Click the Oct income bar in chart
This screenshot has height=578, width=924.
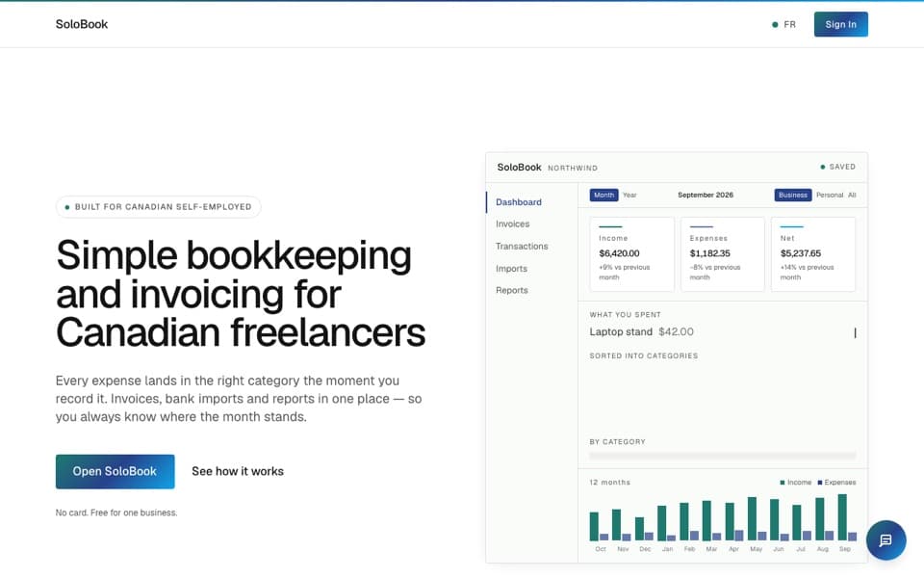pyautogui.click(x=594, y=526)
